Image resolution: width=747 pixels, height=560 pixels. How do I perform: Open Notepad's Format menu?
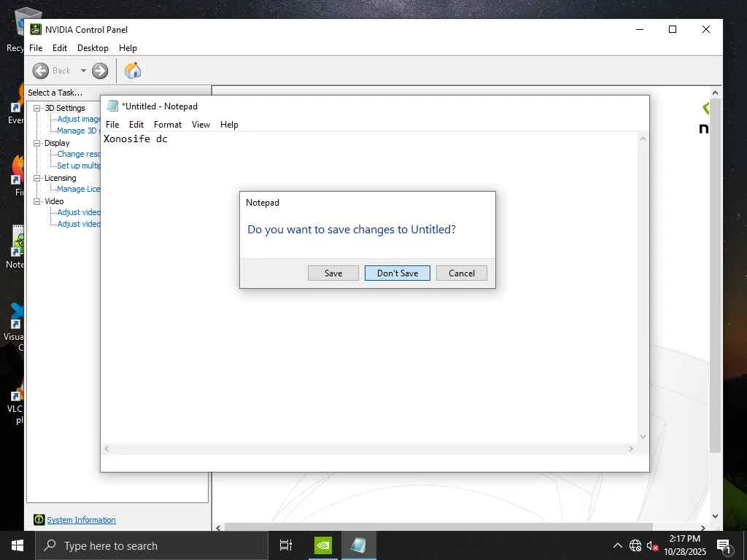[x=168, y=125]
